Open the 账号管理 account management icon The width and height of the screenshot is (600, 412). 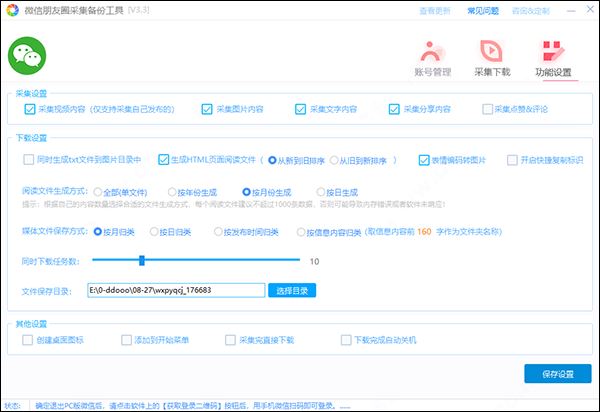pos(433,59)
